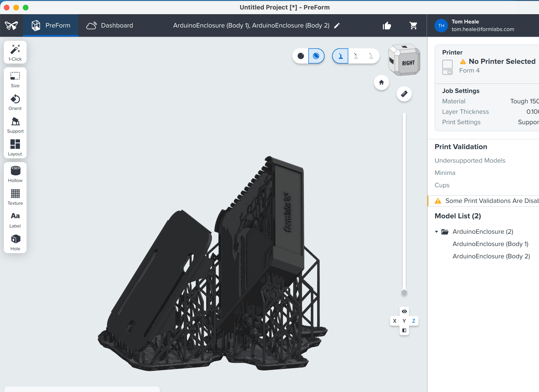Activate the ruler measure tool
This screenshot has width=539, height=392.
pos(404,94)
